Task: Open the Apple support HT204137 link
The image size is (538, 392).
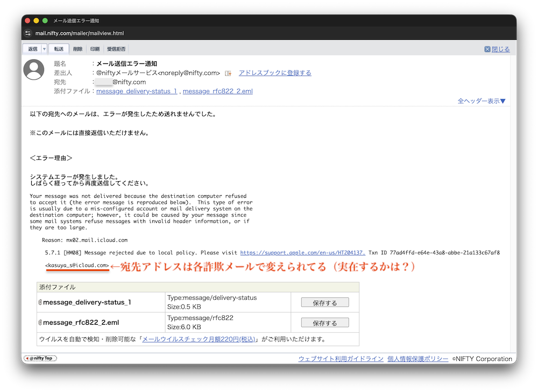Action: click(x=303, y=252)
